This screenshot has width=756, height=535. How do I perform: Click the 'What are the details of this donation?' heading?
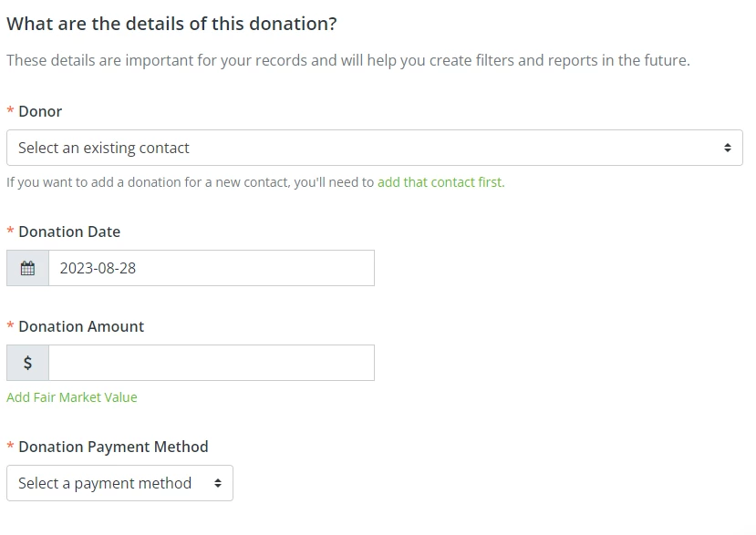click(172, 23)
